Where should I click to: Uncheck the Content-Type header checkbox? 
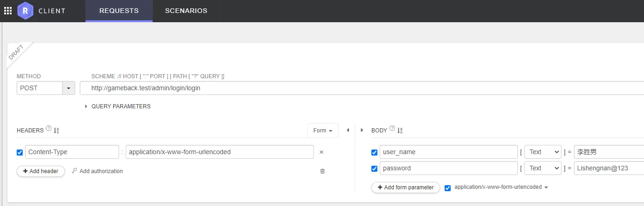19,152
